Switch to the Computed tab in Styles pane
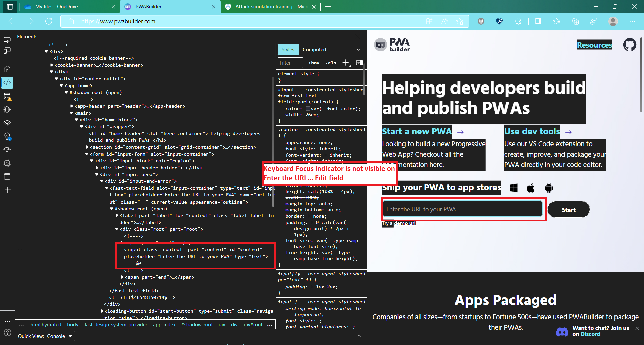Viewport: 644px width, 345px height. 314,49
